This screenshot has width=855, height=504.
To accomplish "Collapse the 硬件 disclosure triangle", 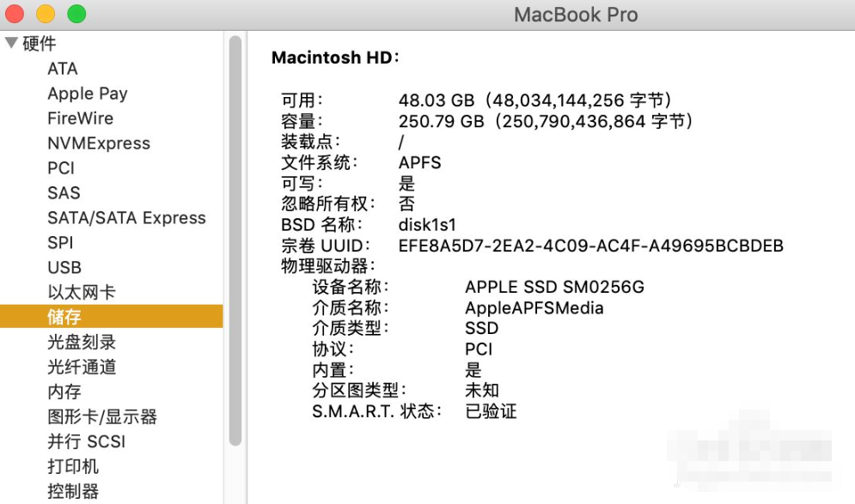I will click(11, 43).
